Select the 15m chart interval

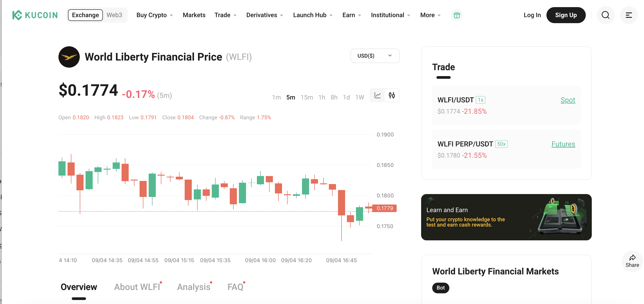[306, 97]
